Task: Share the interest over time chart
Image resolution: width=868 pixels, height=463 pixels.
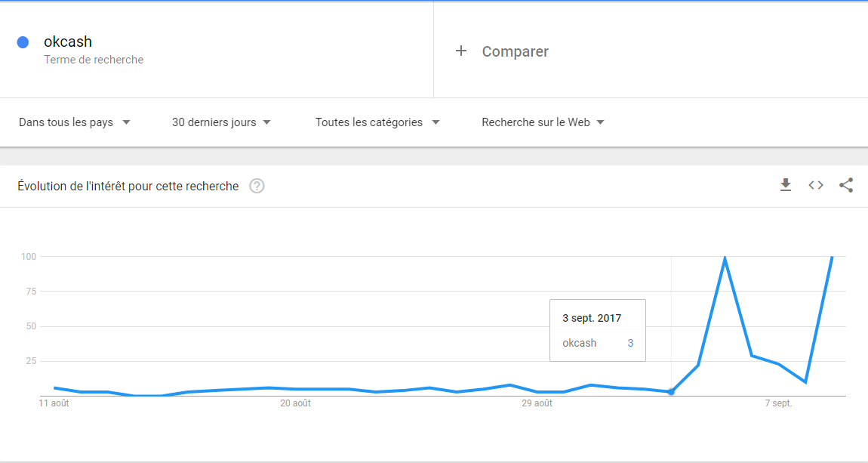Action: pos(846,185)
